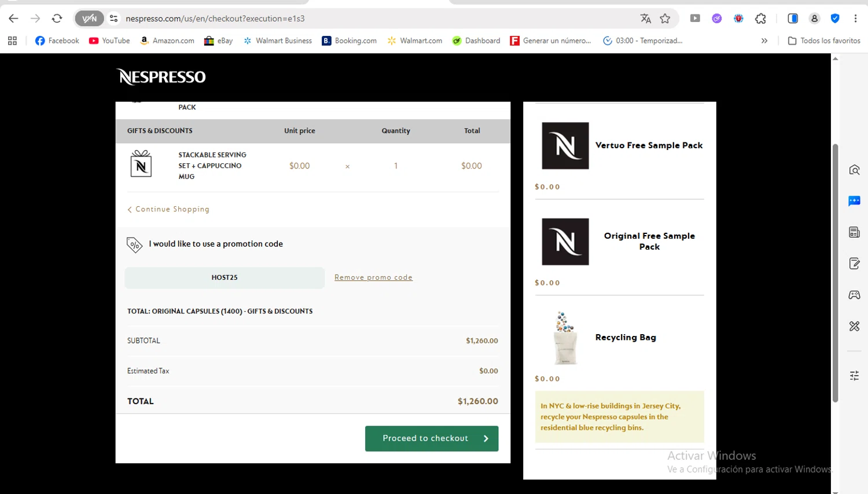Click the address bar URL
This screenshot has height=494, width=868.
pos(215,19)
